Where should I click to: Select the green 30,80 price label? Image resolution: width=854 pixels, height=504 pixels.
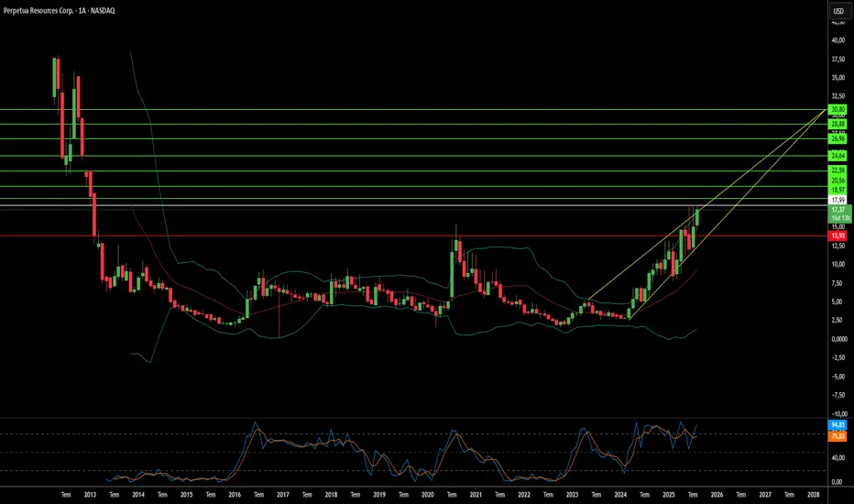837,109
